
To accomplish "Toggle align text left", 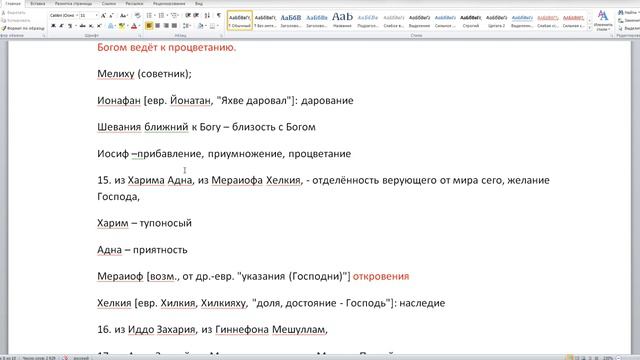I will 149,26.
